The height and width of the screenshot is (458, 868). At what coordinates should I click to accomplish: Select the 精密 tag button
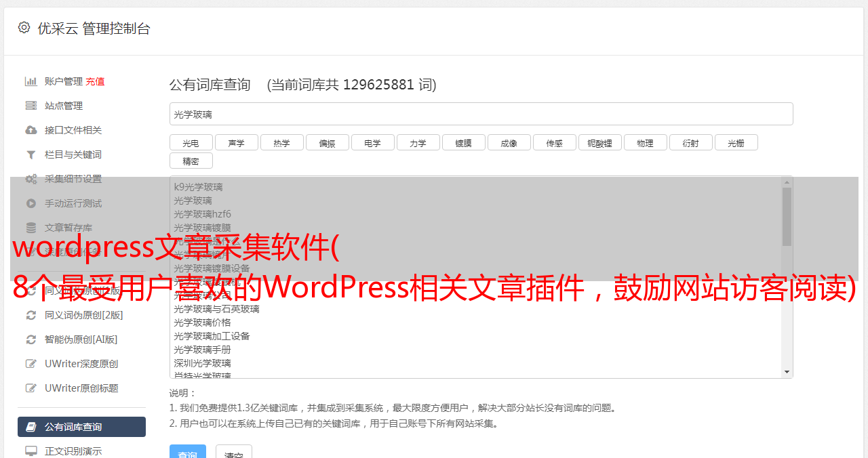pos(191,161)
